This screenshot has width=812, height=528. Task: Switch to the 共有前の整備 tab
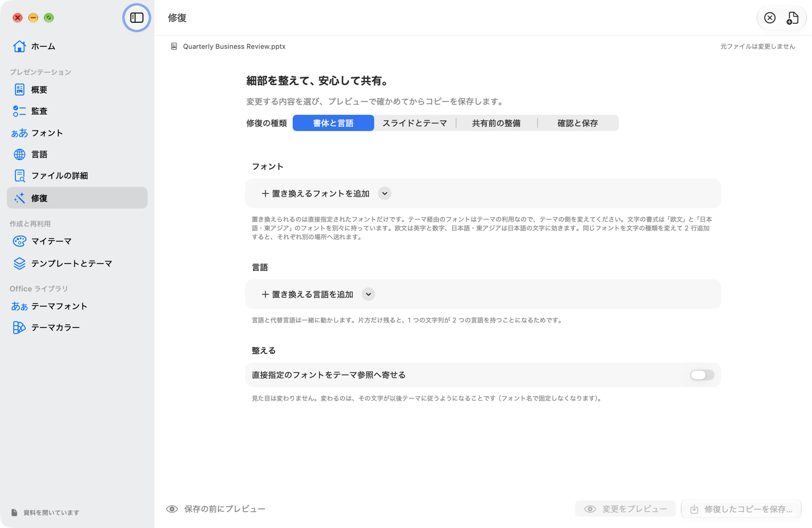[496, 123]
